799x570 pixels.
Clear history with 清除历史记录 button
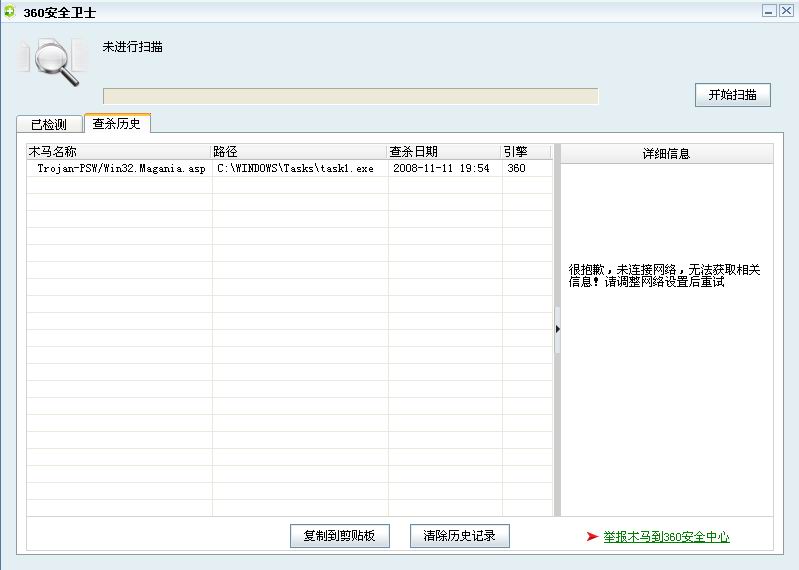460,536
